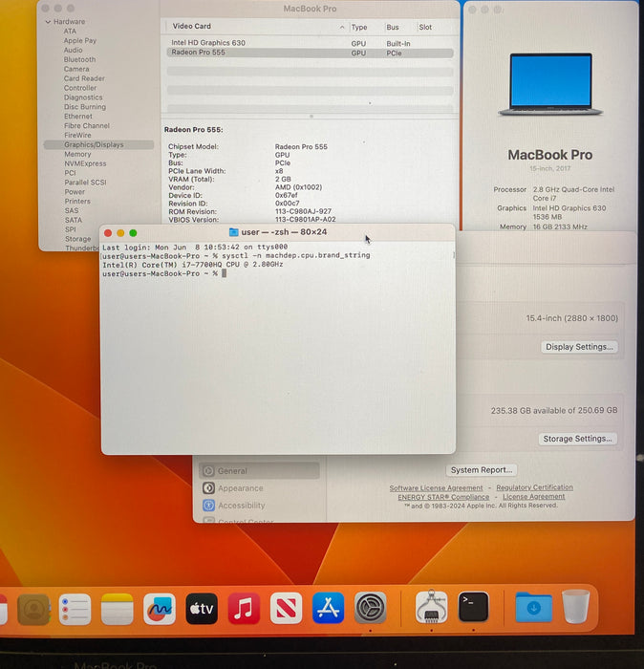
Task: Open ENERGY STAR Compliance link
Action: coord(443,497)
